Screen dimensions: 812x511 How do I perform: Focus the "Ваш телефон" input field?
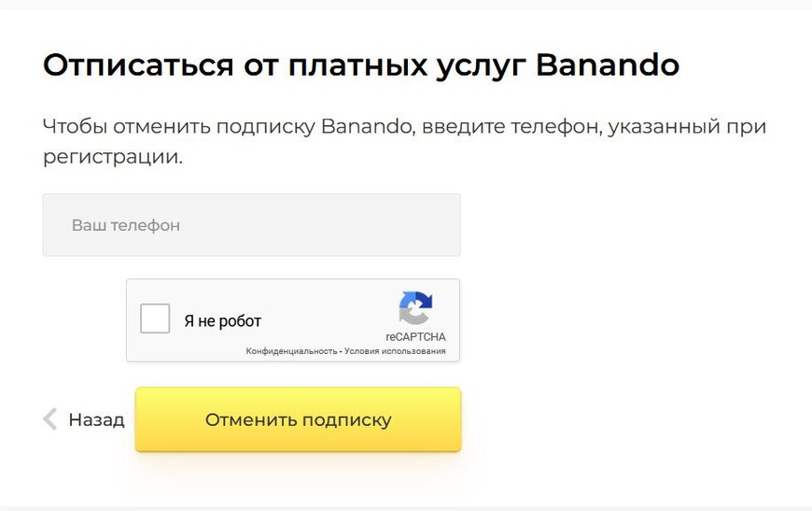pyautogui.click(x=251, y=225)
